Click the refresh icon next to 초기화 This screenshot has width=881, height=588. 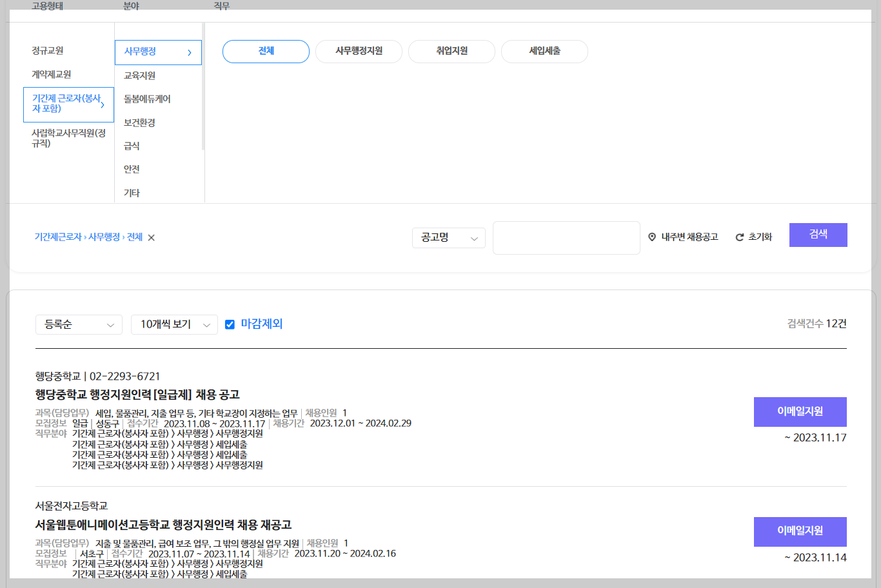tap(738, 237)
